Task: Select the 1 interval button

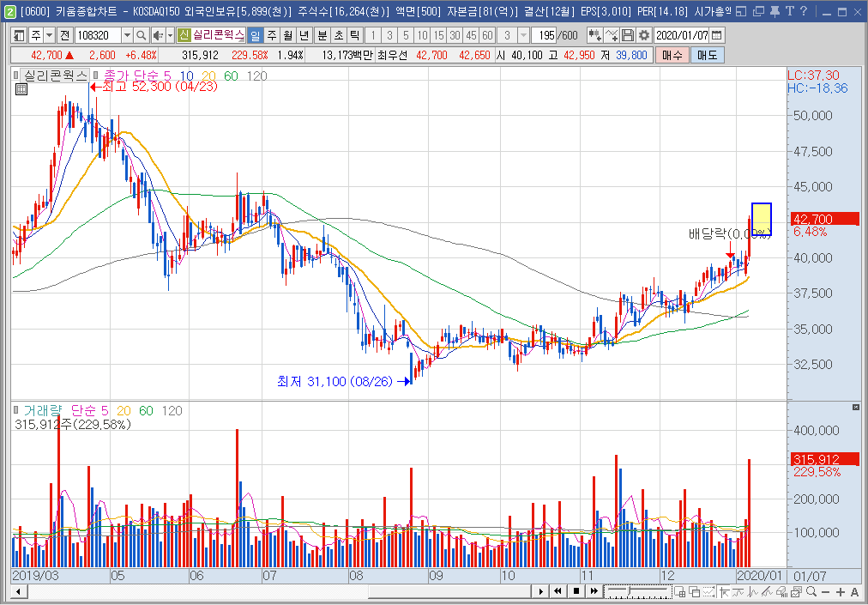Action: [373, 35]
